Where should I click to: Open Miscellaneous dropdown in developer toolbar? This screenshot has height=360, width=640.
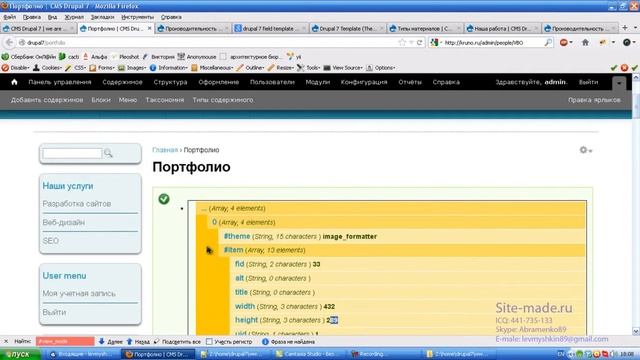pyautogui.click(x=212, y=68)
